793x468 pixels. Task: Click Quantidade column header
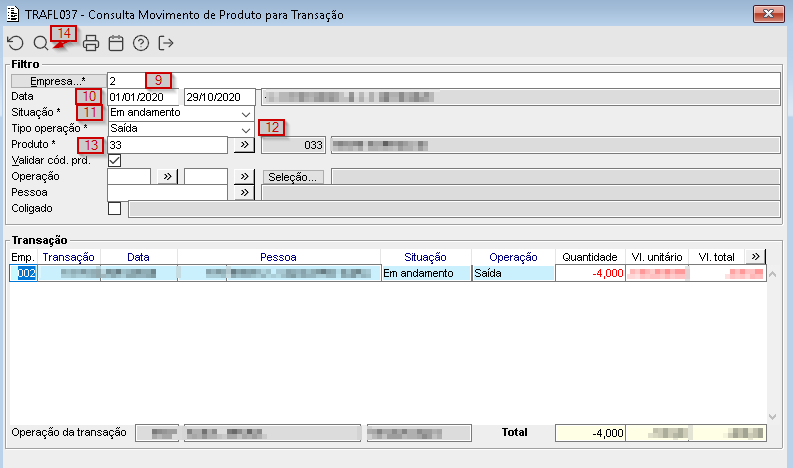pos(590,257)
